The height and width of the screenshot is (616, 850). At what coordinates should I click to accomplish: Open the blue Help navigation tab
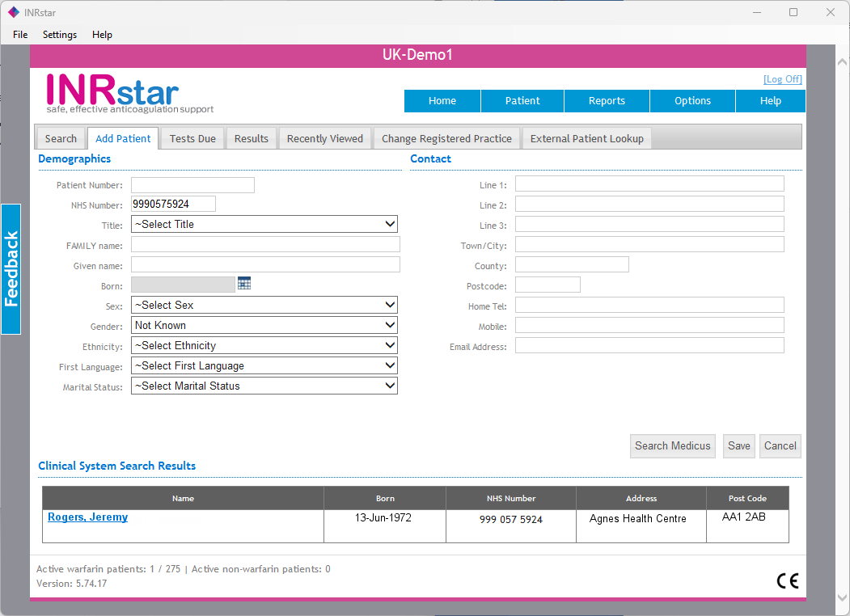point(770,101)
